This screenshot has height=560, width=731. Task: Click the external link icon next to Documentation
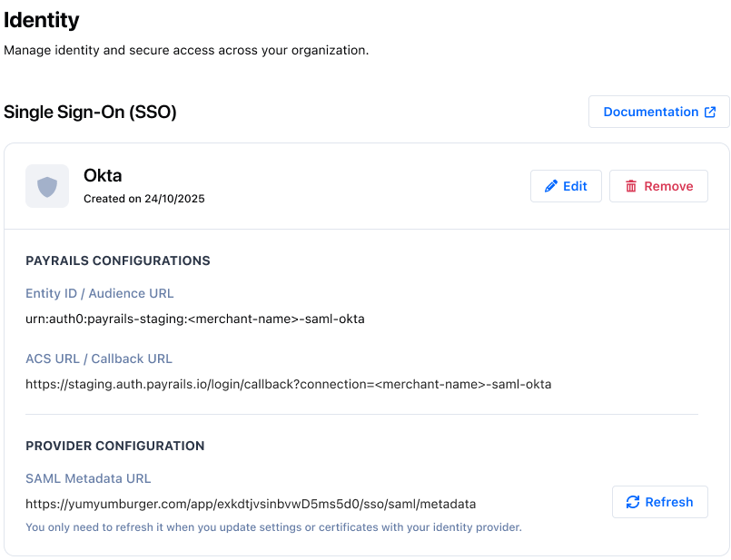point(710,112)
